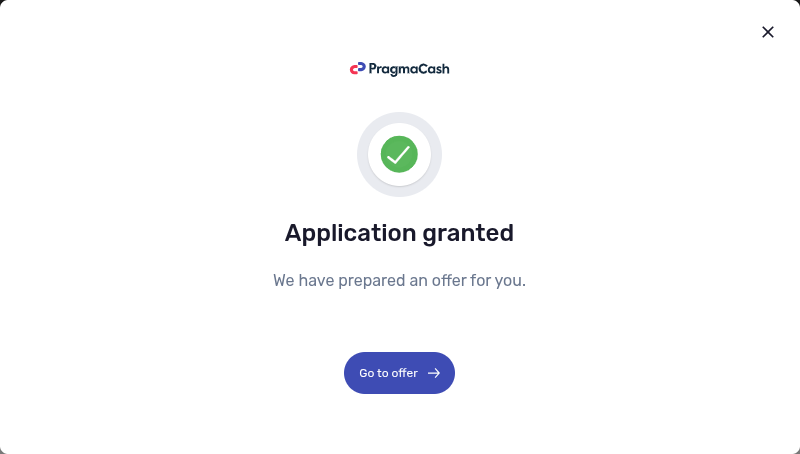800x454 pixels.
Task: Click the word granted in the heading
Action: tap(468, 234)
